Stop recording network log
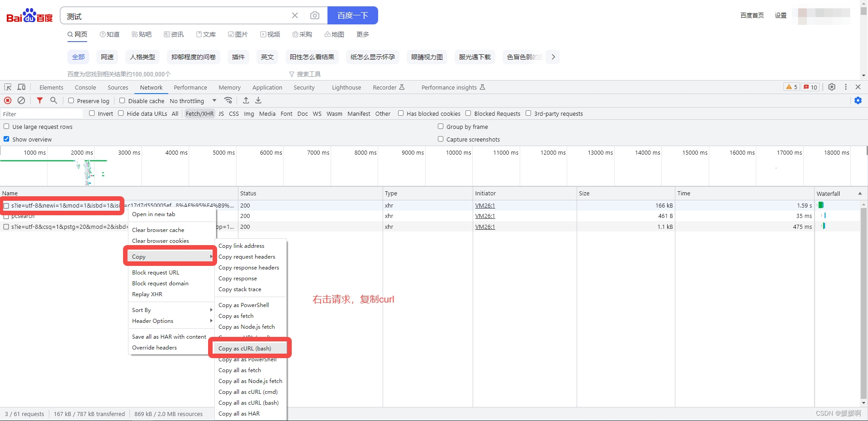Screen dimensions: 868x421 [8, 100]
